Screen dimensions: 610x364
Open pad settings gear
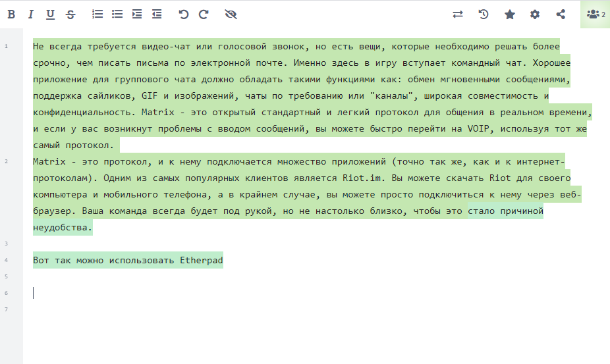point(535,14)
